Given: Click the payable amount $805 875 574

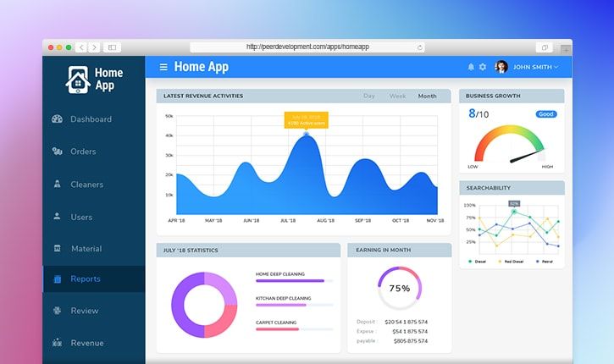Looking at the screenshot, I should [x=411, y=341].
